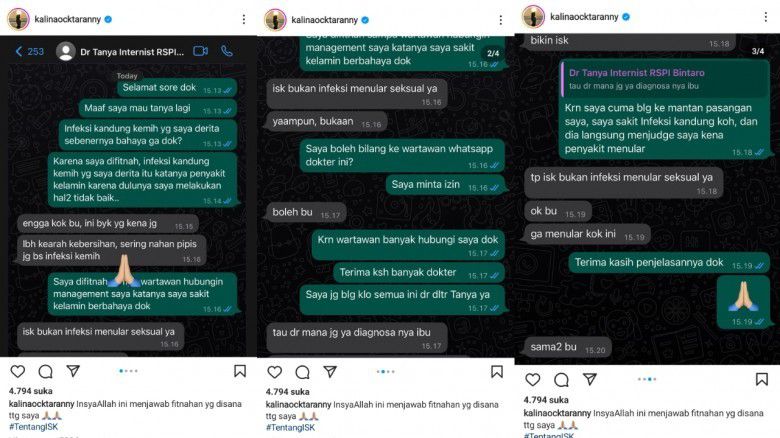Open Dr Tanya Internist RSPI contact name
Viewport: 780px width, 438px height.
pos(132,51)
